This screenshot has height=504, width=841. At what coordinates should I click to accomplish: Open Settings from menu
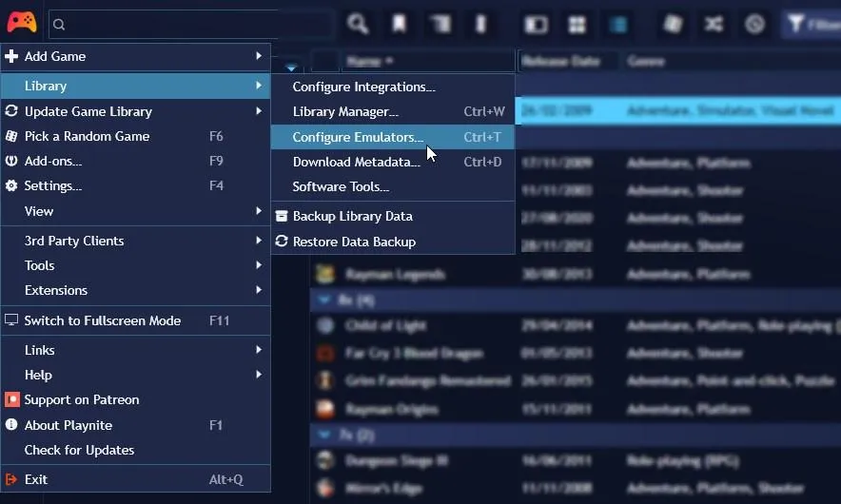tap(135, 185)
